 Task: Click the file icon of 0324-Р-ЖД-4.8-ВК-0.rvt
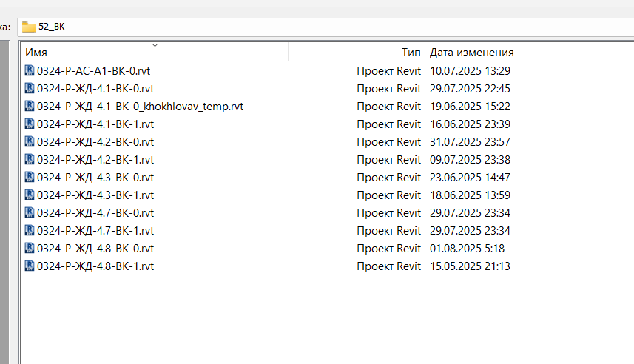[30, 249]
